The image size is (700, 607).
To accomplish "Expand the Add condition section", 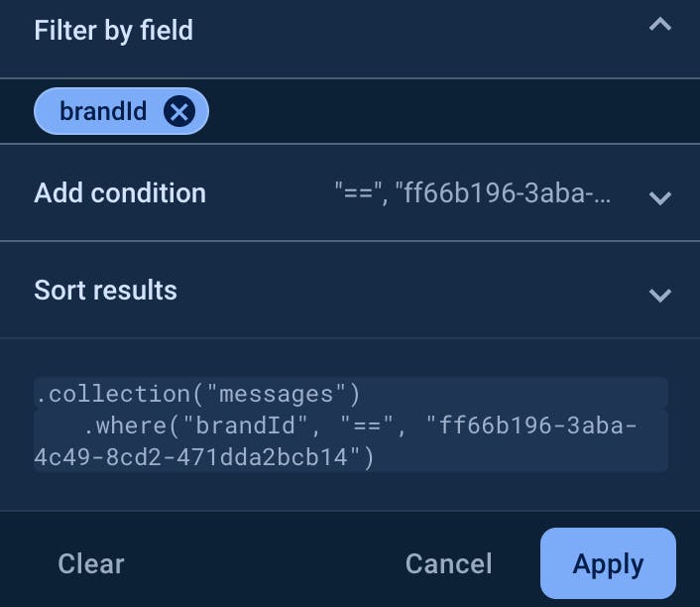I will [659, 197].
